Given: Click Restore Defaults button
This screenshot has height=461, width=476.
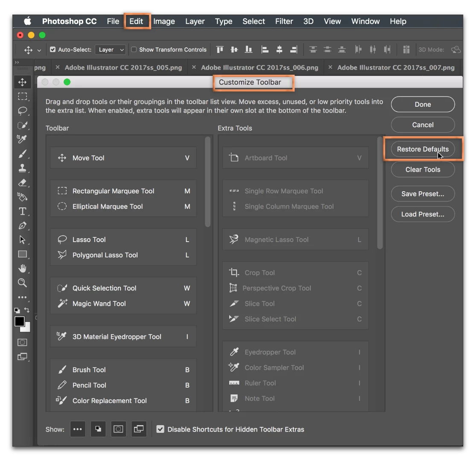Looking at the screenshot, I should pyautogui.click(x=423, y=149).
